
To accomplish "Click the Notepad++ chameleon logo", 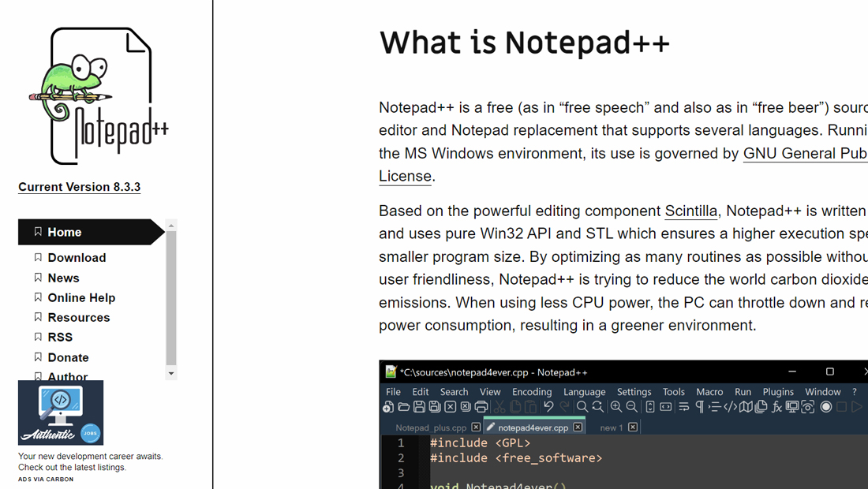I will pos(99,96).
